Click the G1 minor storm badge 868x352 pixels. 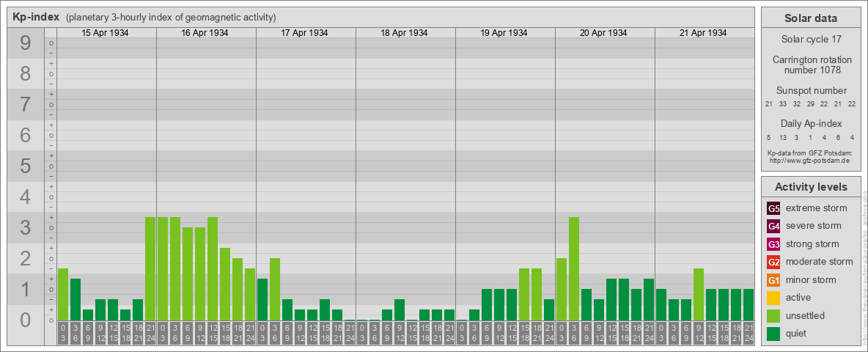[773, 280]
